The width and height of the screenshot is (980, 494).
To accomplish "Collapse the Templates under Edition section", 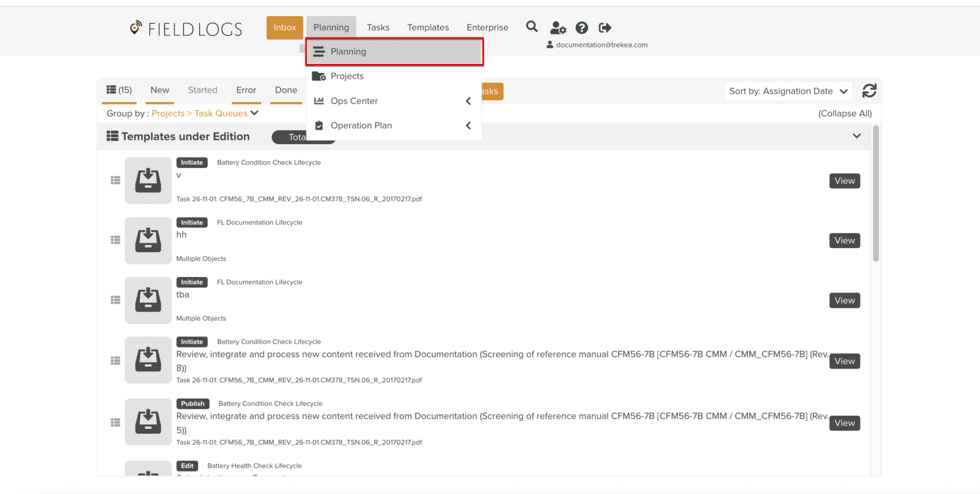I will pyautogui.click(x=857, y=136).
